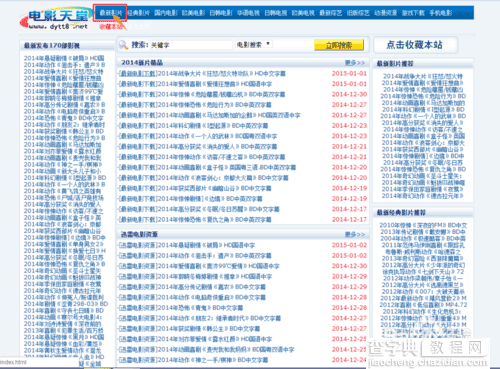Open 《一个人的武林》 BD国粤双语中字 in 2014新片精品
The image size is (500, 369).
[217, 136]
